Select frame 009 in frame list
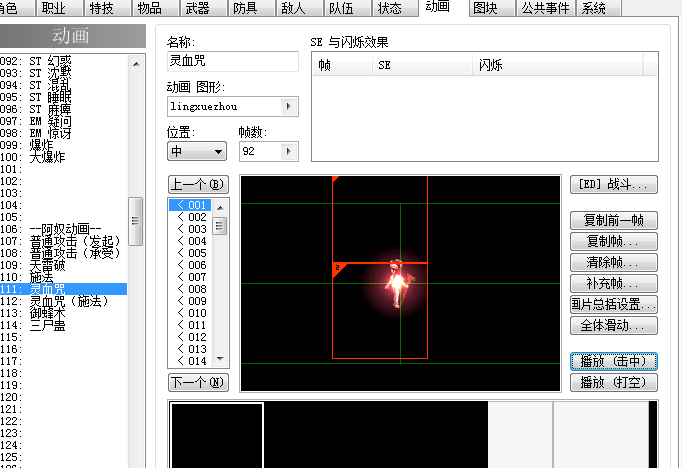Screen dimensions: 682x468 point(190,301)
